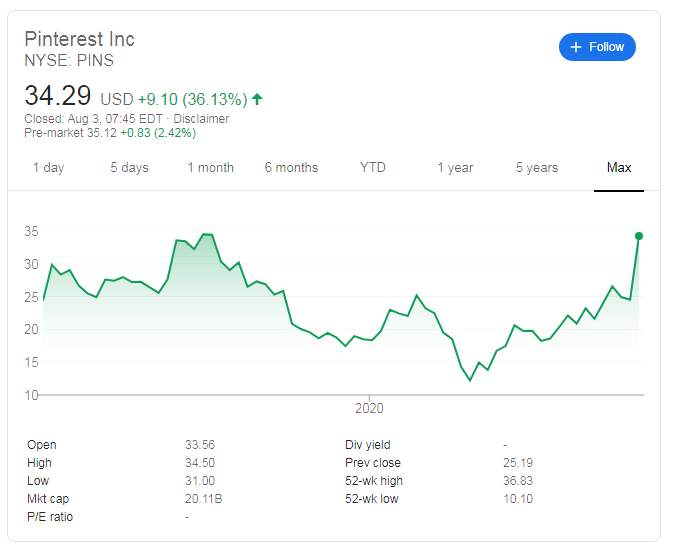The width and height of the screenshot is (675, 555).
Task: Click the Open value 33.56
Action: click(200, 445)
